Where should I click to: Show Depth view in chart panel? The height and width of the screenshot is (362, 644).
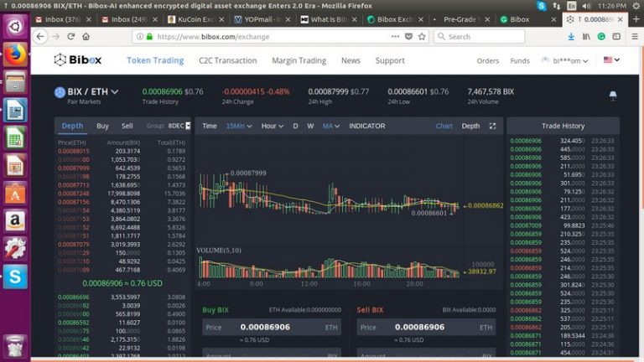(470, 126)
